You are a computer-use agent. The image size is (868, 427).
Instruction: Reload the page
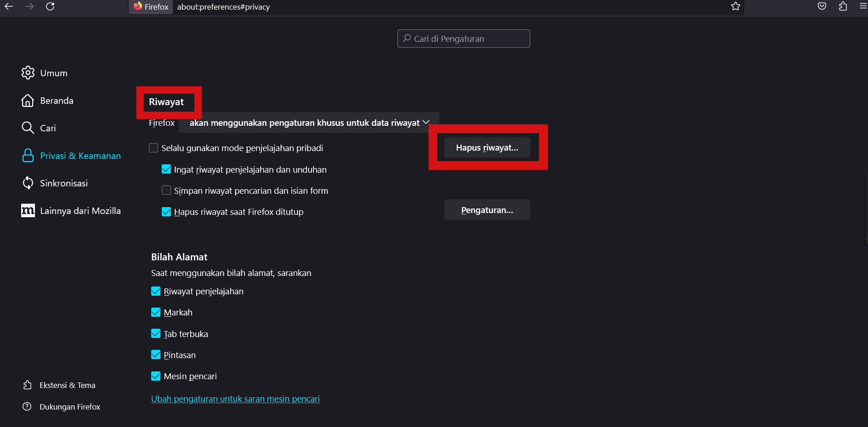point(51,7)
